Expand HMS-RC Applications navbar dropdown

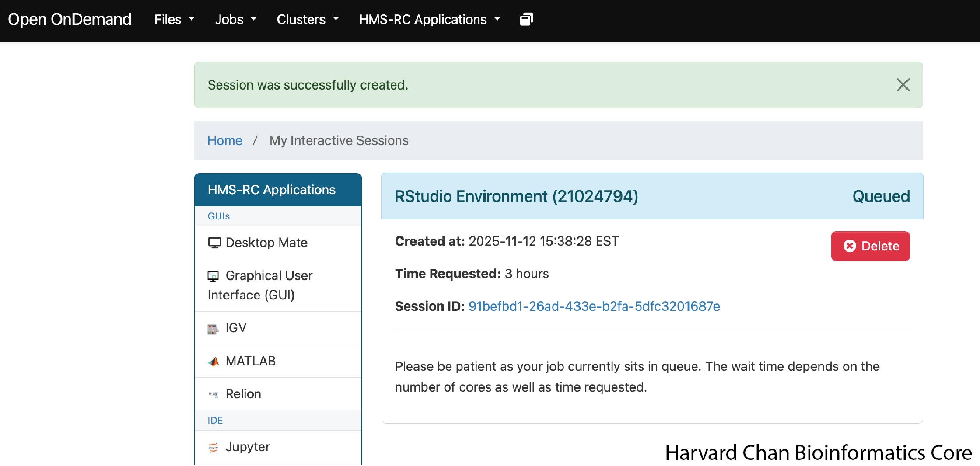coord(429,20)
